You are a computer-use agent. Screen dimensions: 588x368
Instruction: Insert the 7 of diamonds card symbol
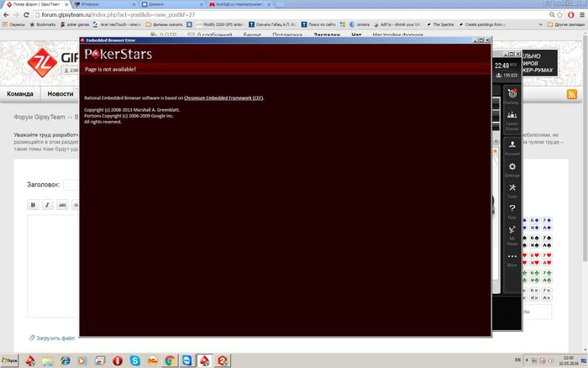pyautogui.click(x=547, y=220)
